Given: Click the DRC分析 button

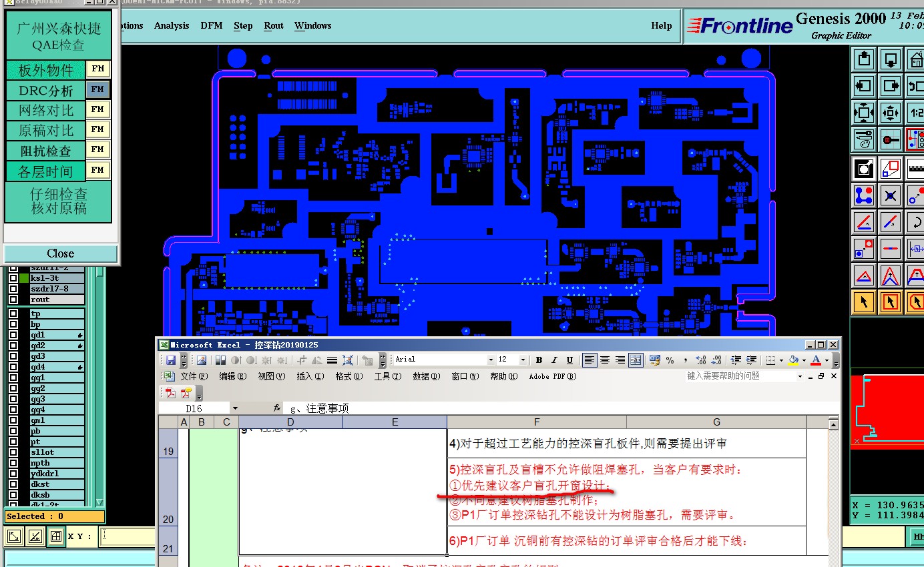Looking at the screenshot, I should pos(46,89).
